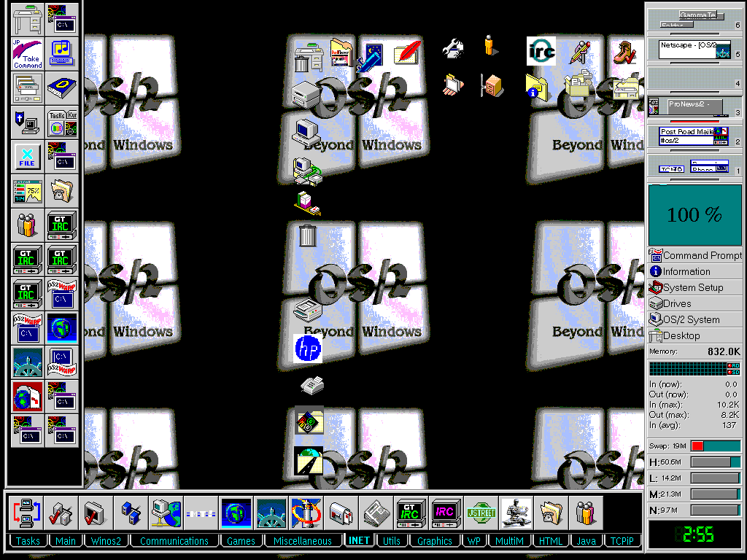Click the computer with blue shield icon
This screenshot has width=747, height=560.
coord(28,122)
